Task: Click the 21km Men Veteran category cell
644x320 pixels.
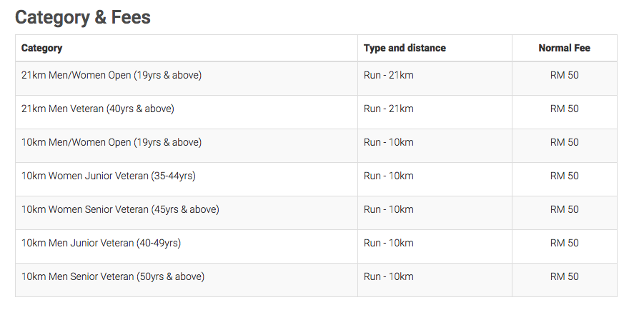Action: 187,112
